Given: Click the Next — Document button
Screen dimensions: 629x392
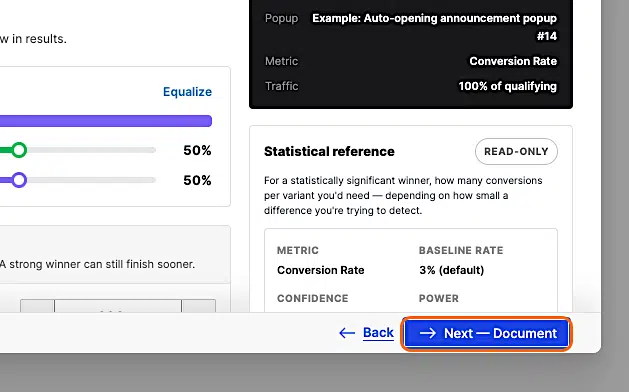Looking at the screenshot, I should (x=486, y=333).
